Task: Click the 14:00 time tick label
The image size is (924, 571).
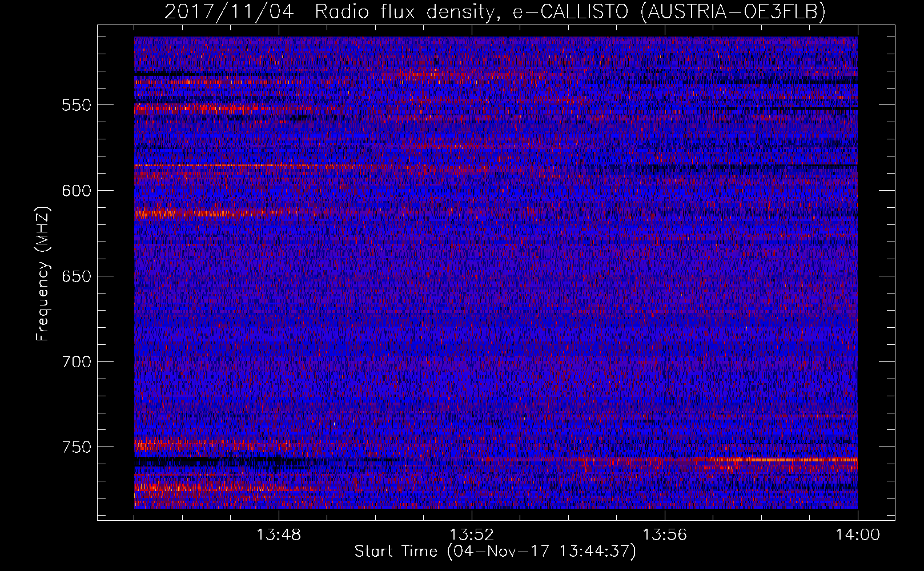Action: coord(858,535)
